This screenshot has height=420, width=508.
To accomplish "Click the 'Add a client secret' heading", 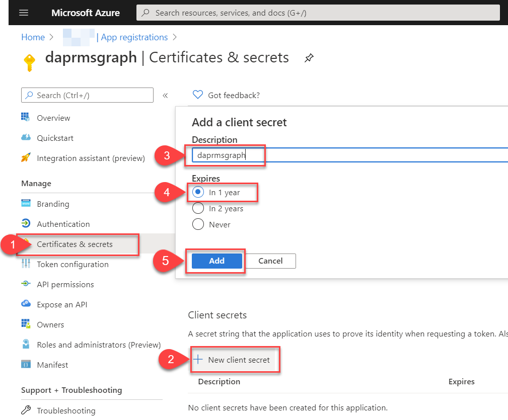I will point(240,122).
